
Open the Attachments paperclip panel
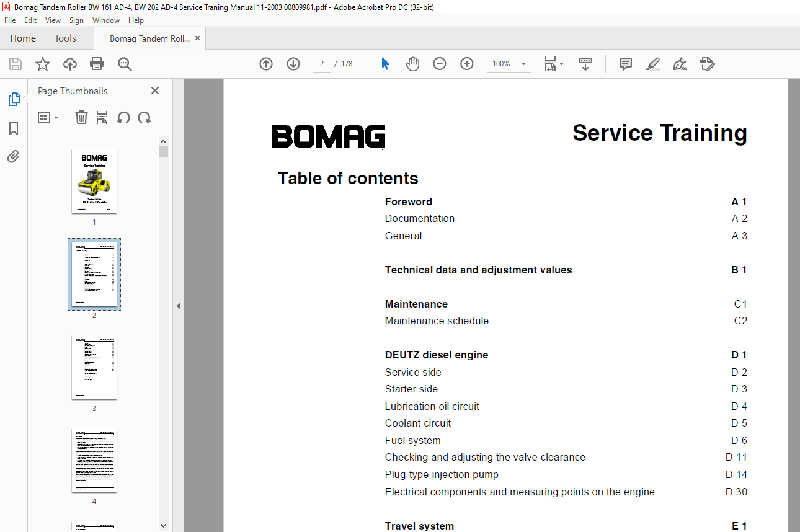(14, 156)
